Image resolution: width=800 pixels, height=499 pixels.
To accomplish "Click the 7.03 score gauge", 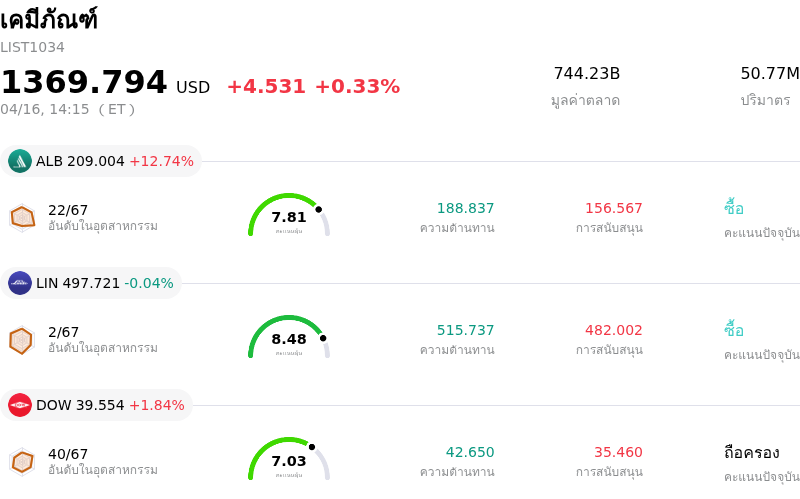I will 289,460.
